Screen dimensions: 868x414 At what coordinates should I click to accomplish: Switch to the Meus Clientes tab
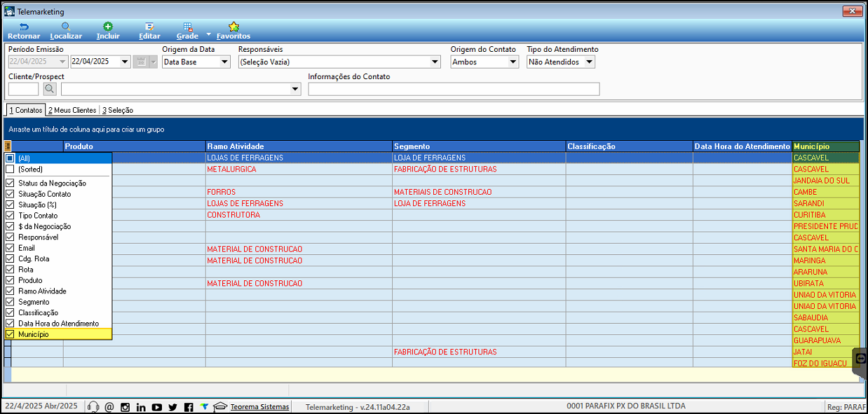click(72, 110)
